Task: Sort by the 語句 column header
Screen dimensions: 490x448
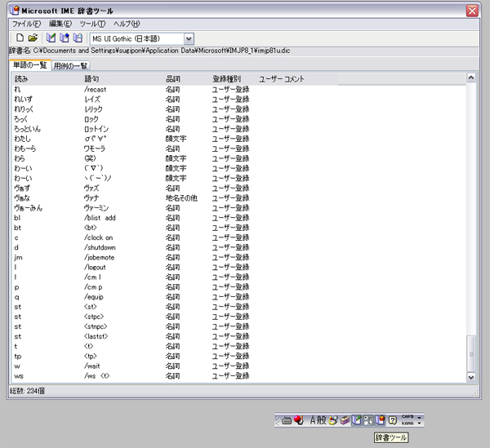Action: pos(122,79)
